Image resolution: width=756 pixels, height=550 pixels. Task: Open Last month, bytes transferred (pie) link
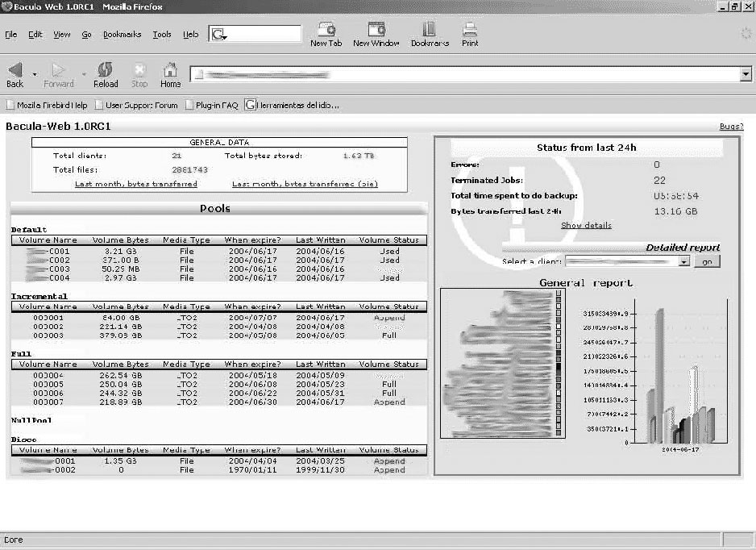click(305, 184)
